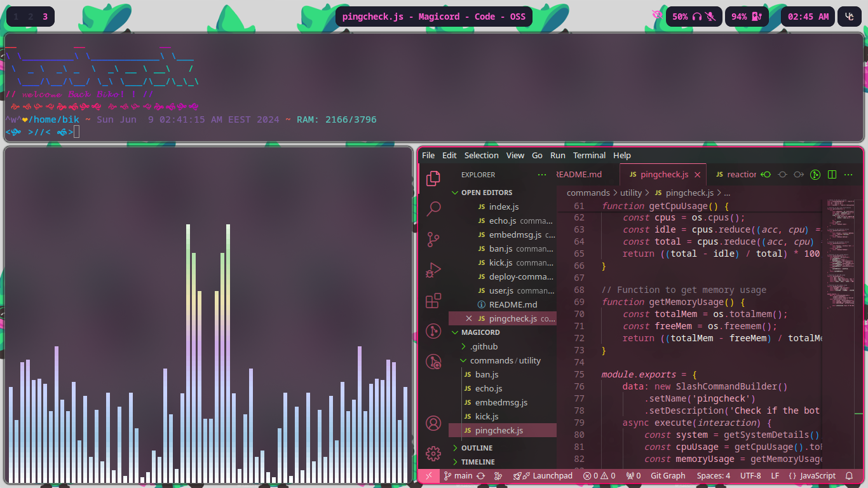868x488 pixels.
Task: Synchronize changes with the sync icon
Action: pos(481,475)
